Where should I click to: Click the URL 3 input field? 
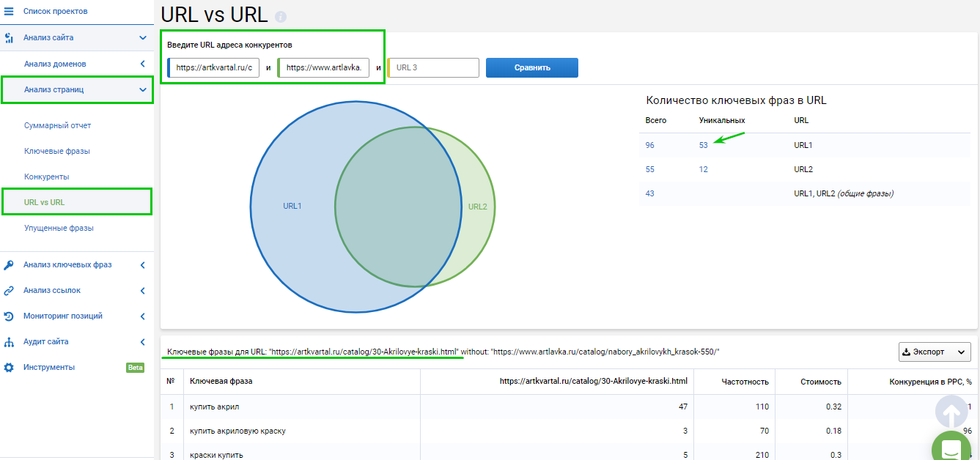point(434,68)
